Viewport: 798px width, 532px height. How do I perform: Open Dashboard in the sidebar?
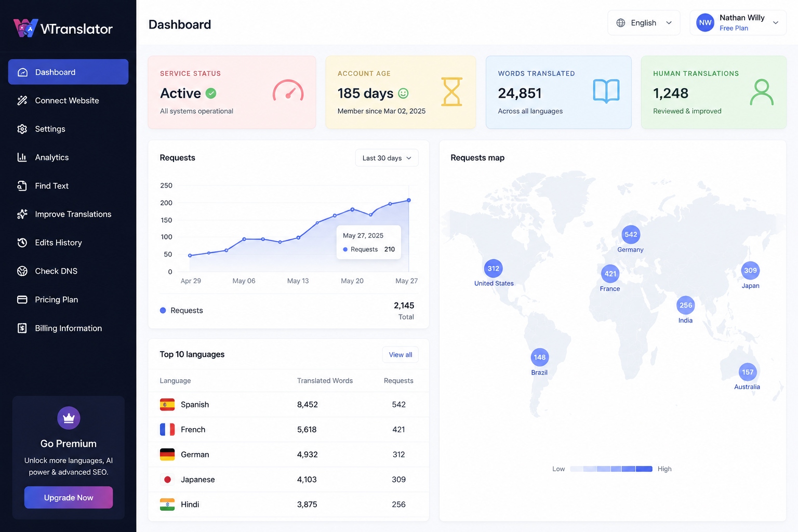pos(68,72)
